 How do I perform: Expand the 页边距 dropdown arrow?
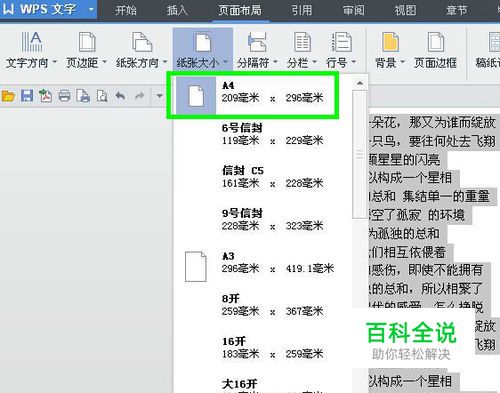pyautogui.click(x=104, y=62)
